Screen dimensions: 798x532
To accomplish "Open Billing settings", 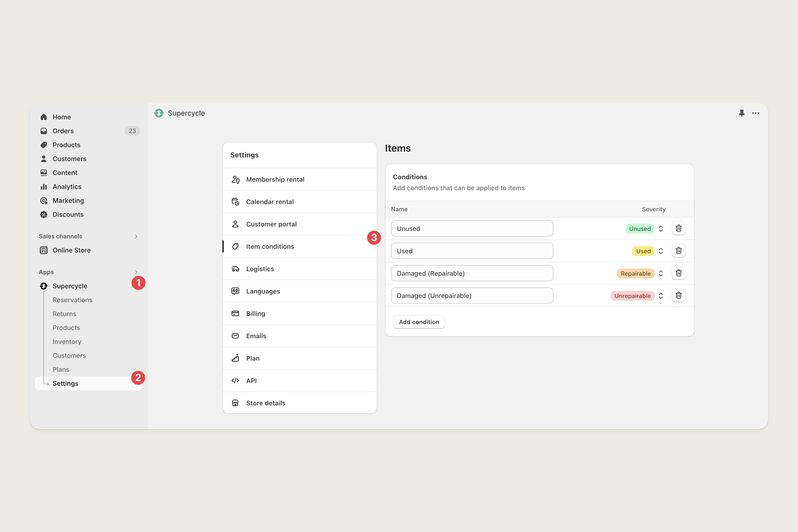I will (299, 314).
